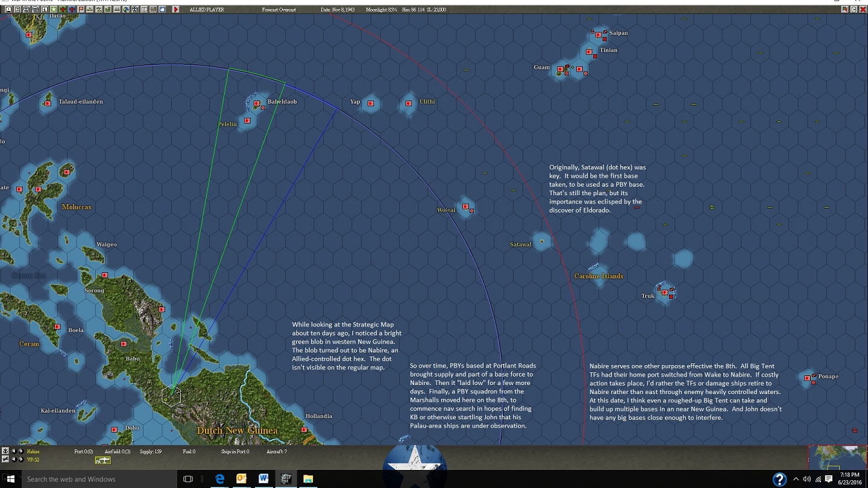Select the Truk base marker
The width and height of the screenshot is (868, 488).
pyautogui.click(x=665, y=293)
